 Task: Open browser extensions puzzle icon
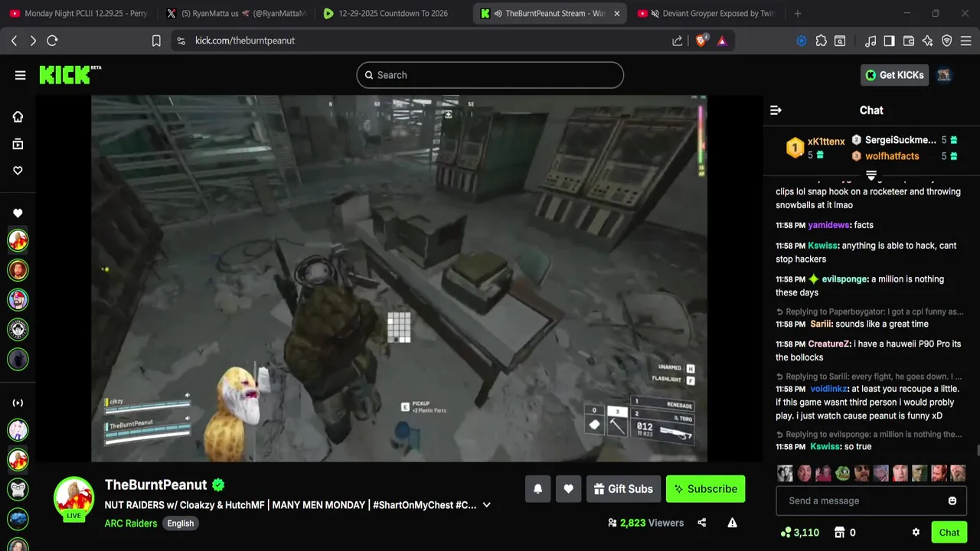[821, 41]
